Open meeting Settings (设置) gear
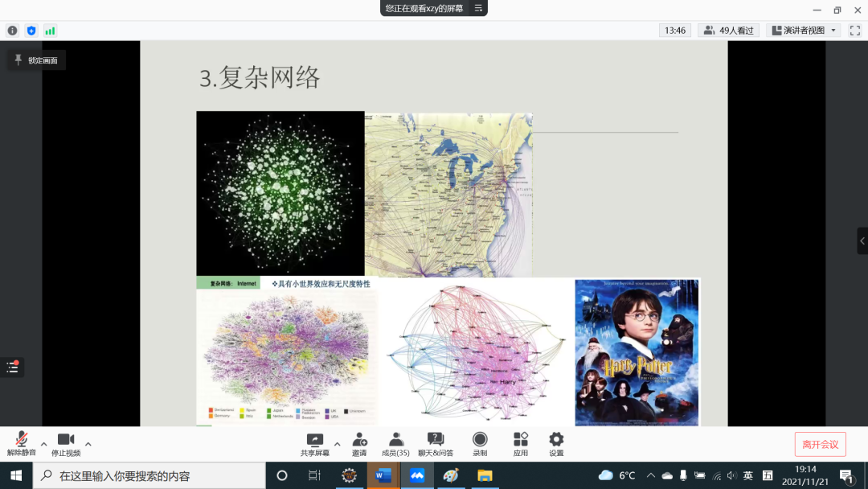Image resolution: width=868 pixels, height=489 pixels. coord(556,443)
